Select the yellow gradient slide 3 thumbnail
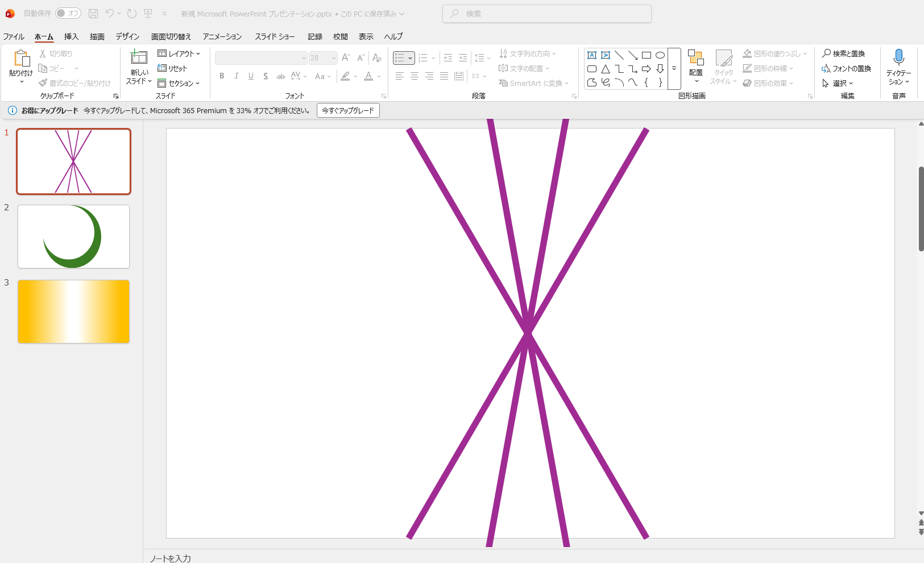Image resolution: width=924 pixels, height=563 pixels. [74, 312]
